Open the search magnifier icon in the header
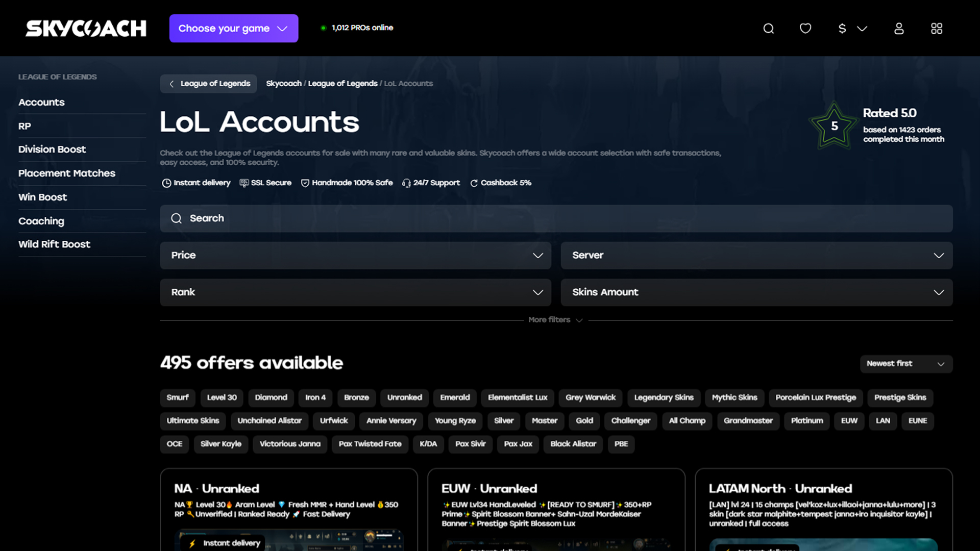 click(x=768, y=28)
